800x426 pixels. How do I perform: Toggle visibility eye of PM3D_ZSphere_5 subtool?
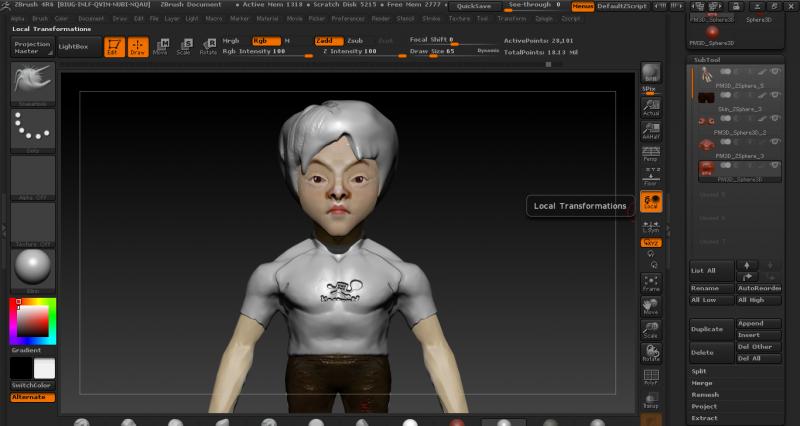[775, 72]
